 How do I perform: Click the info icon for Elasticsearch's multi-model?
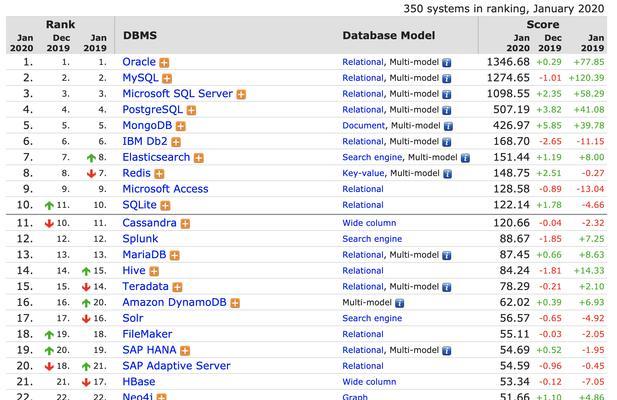465,158
